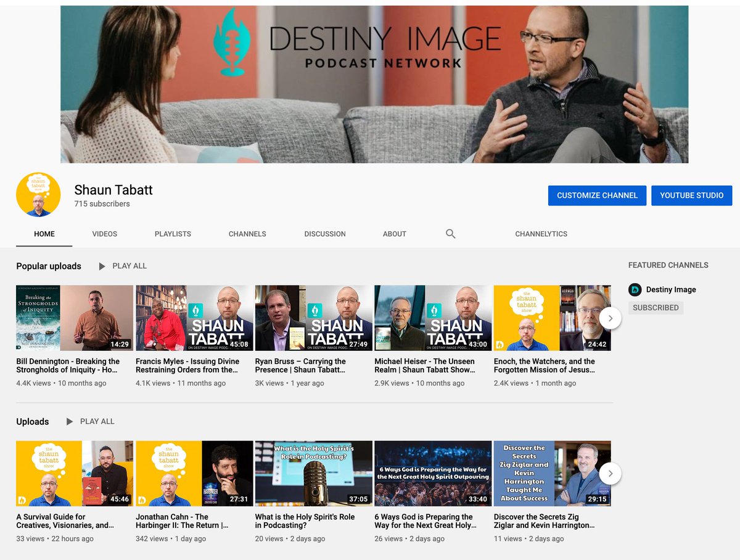Go to the CHANNELS tab
This screenshot has height=560, width=740.
[x=247, y=234]
